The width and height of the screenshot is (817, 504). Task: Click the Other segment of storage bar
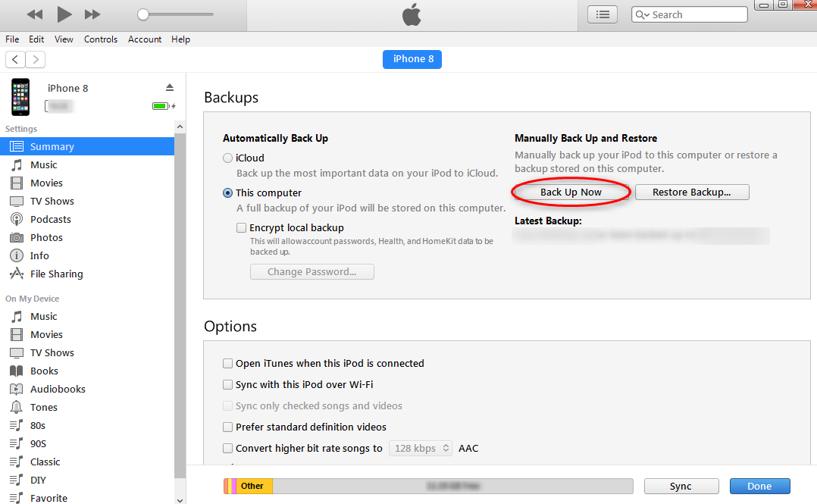click(x=255, y=486)
